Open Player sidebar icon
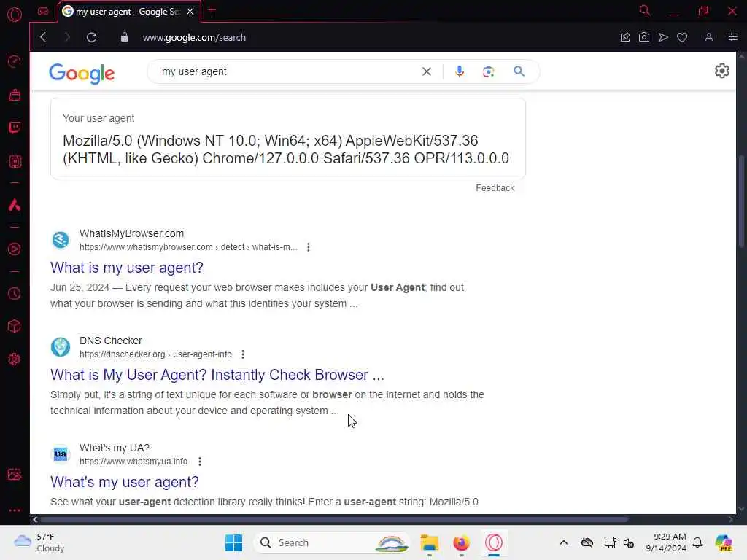This screenshot has height=560, width=747. tap(15, 249)
